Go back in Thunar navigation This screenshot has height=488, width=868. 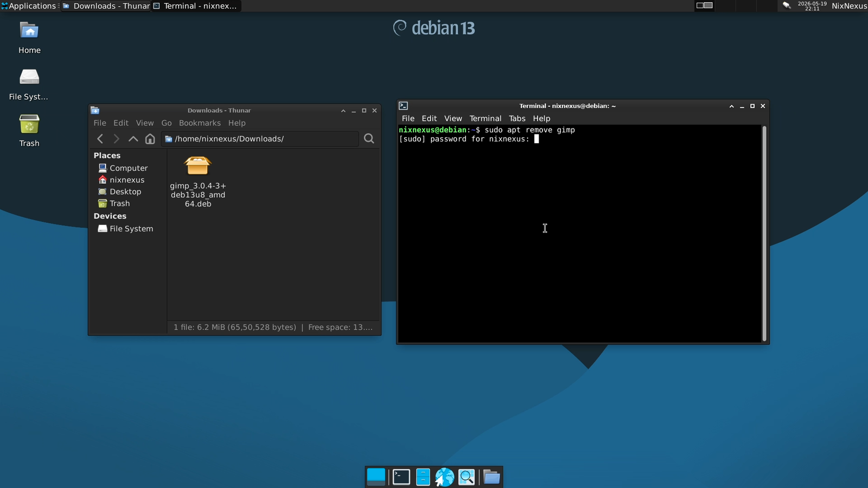tap(100, 139)
